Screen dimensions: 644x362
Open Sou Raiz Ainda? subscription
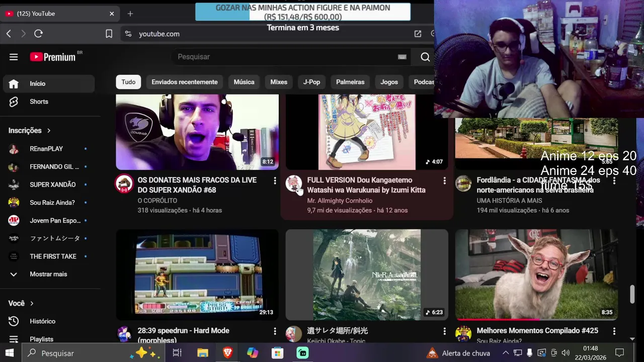click(49, 203)
